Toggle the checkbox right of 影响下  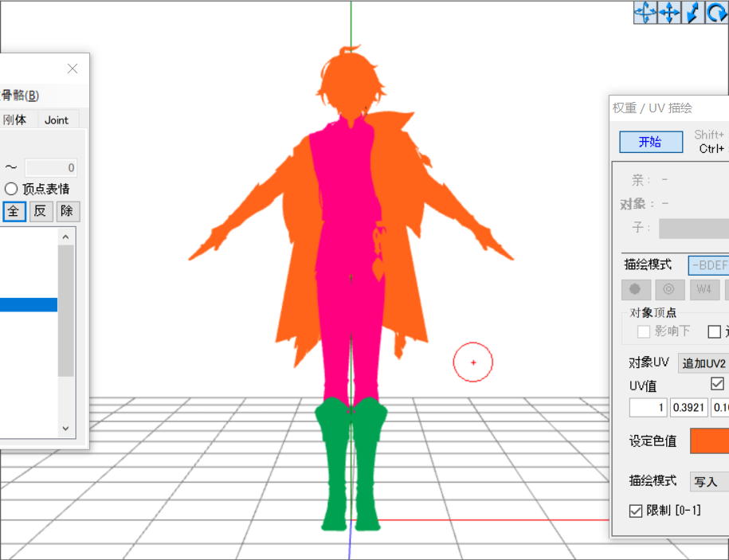point(714,332)
